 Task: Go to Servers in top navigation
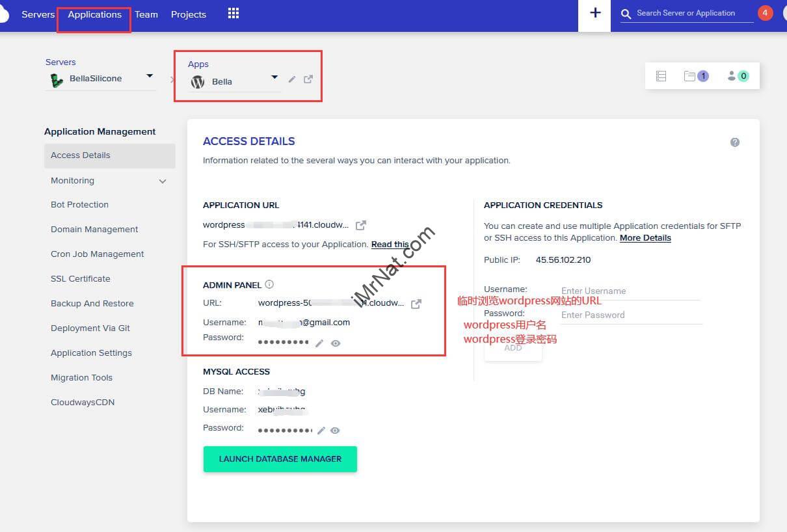(x=38, y=14)
